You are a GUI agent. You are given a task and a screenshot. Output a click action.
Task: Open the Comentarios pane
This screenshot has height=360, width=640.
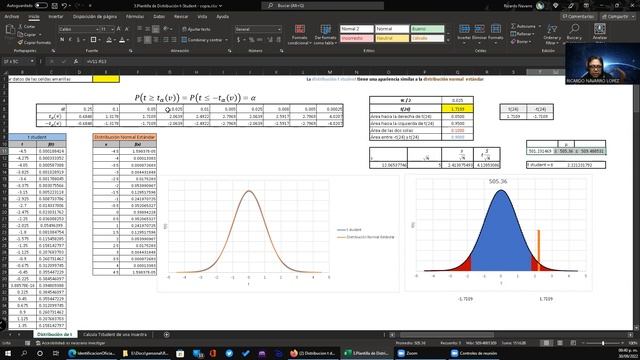click(x=578, y=17)
